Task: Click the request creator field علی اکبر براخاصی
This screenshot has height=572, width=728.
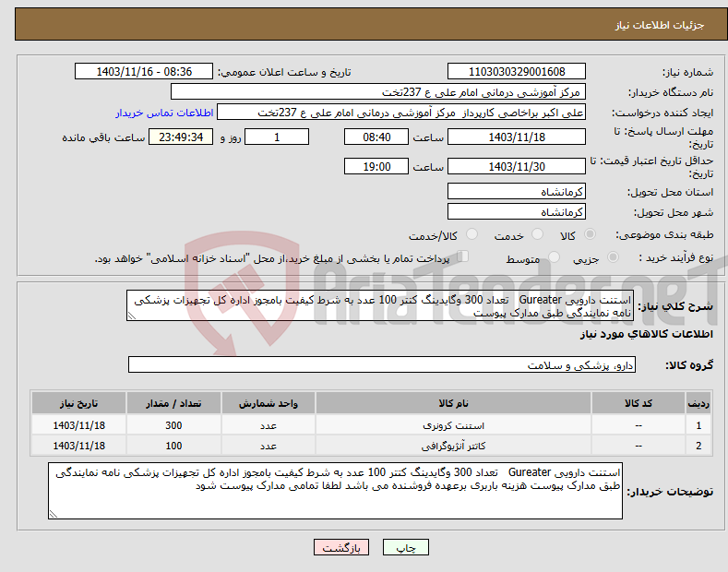Action: (401, 113)
